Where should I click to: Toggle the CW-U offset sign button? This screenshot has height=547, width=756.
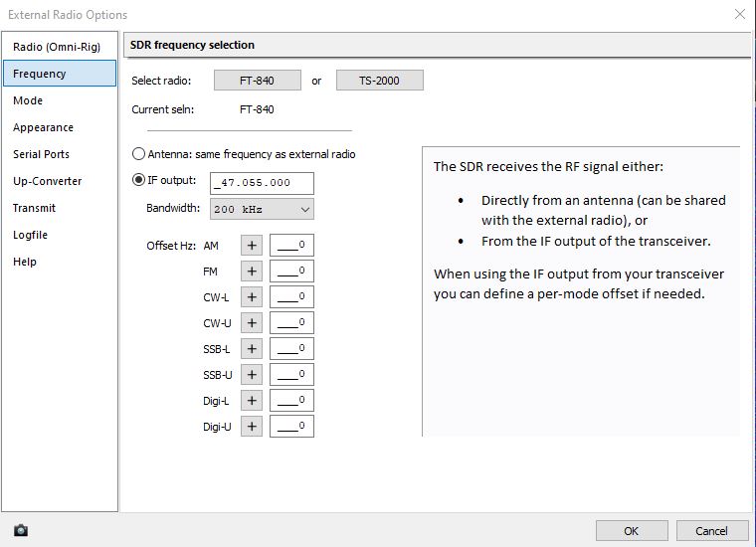coord(252,322)
